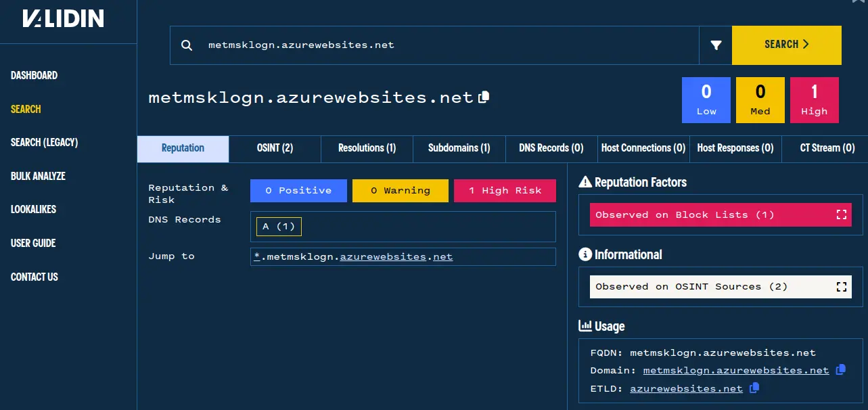The height and width of the screenshot is (410, 868).
Task: Open the Host Responses (0) tab
Action: pyautogui.click(x=735, y=148)
